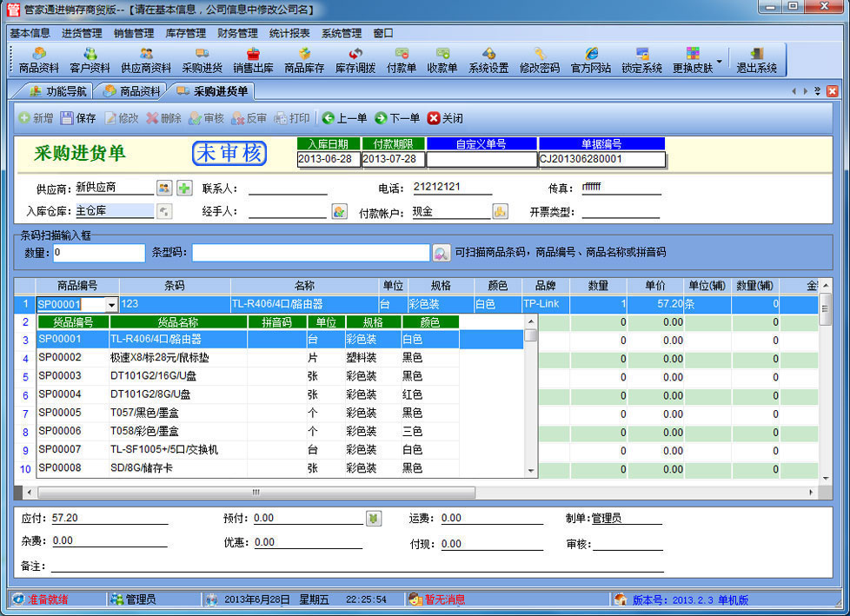Expand the 商品编号 SP00001 dropdown arrow
Image resolution: width=850 pixels, height=616 pixels.
click(111, 304)
